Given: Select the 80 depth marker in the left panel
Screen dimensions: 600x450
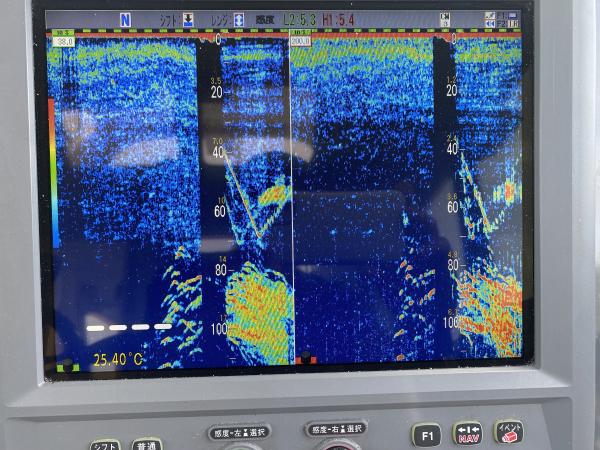Looking at the screenshot, I should click(221, 270).
